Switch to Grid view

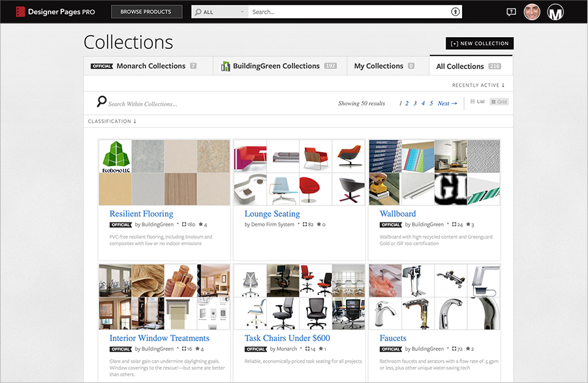coord(499,102)
